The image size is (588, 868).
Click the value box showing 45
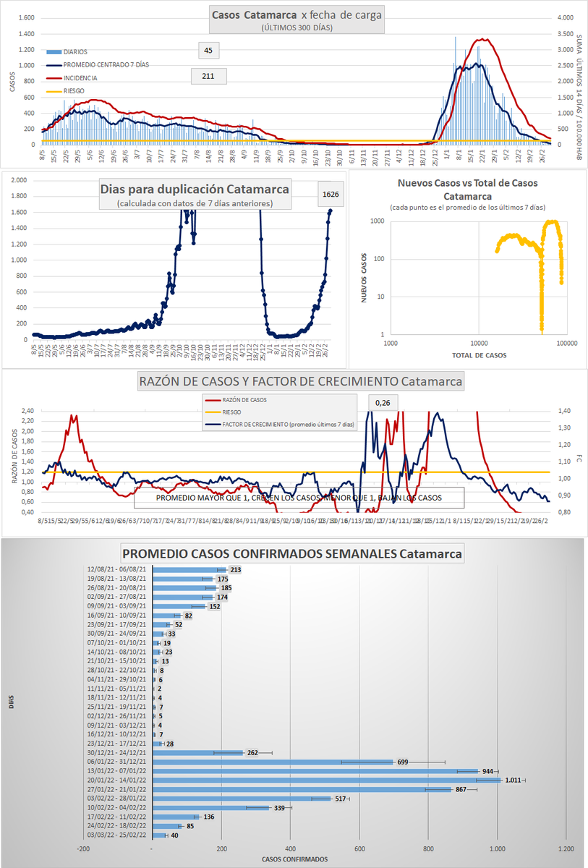click(x=208, y=50)
